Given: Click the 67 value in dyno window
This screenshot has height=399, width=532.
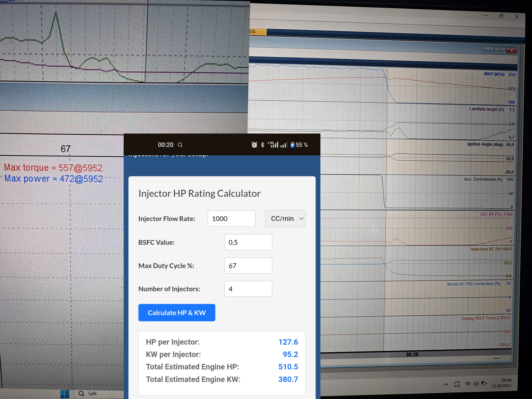Looking at the screenshot, I should [x=65, y=149].
